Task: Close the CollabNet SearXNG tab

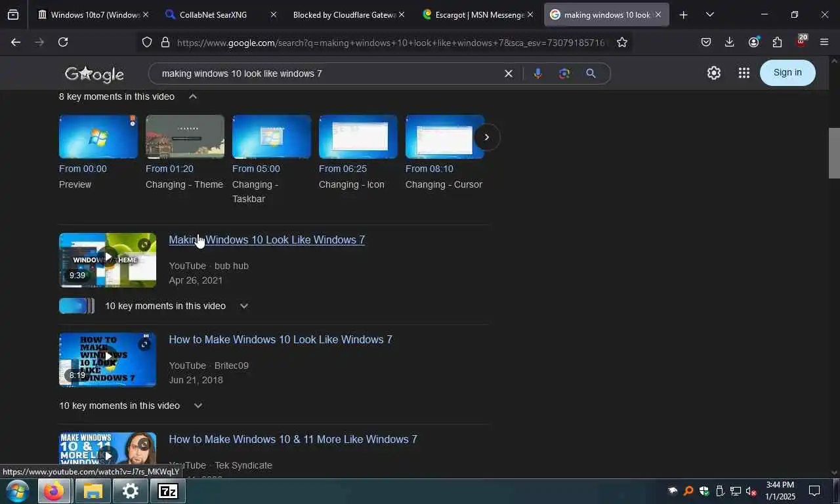Action: pyautogui.click(x=273, y=14)
